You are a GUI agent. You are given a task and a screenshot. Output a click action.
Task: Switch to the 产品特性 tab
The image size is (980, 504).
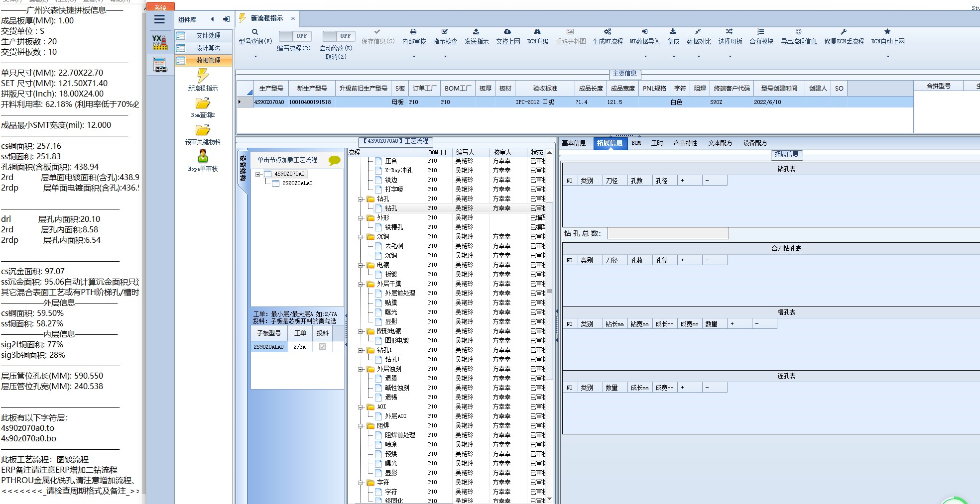point(685,143)
